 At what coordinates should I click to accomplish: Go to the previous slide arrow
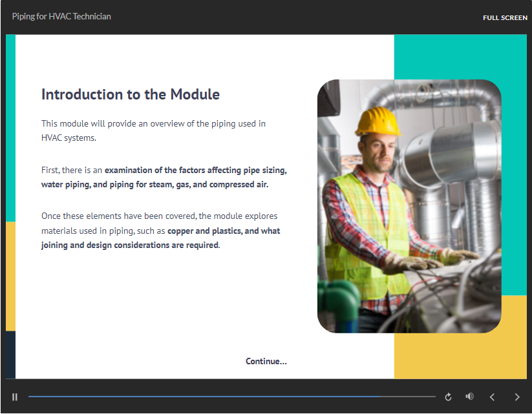(x=492, y=397)
